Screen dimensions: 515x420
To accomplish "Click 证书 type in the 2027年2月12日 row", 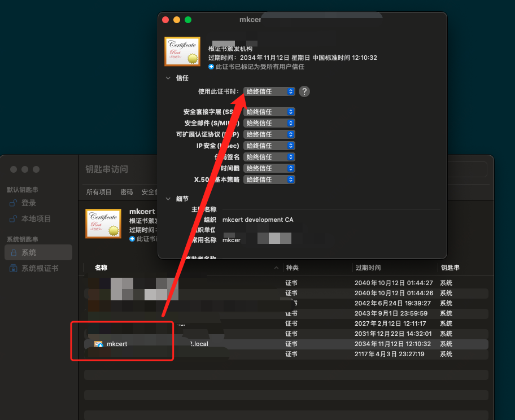I will [x=291, y=324].
